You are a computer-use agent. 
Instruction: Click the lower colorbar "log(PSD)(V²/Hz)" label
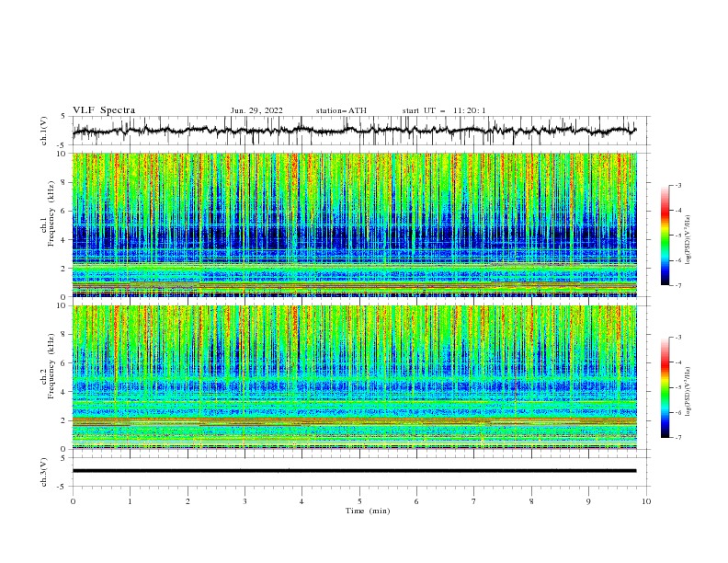pos(688,392)
